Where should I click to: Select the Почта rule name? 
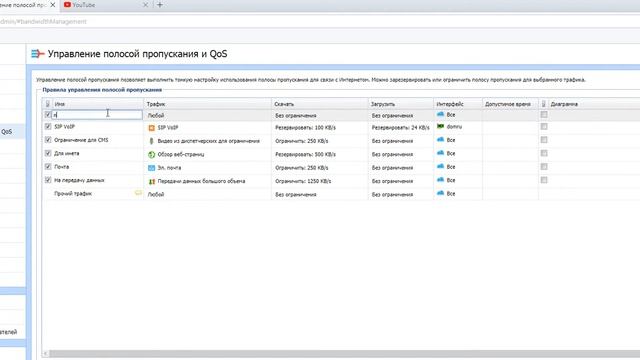(x=62, y=167)
